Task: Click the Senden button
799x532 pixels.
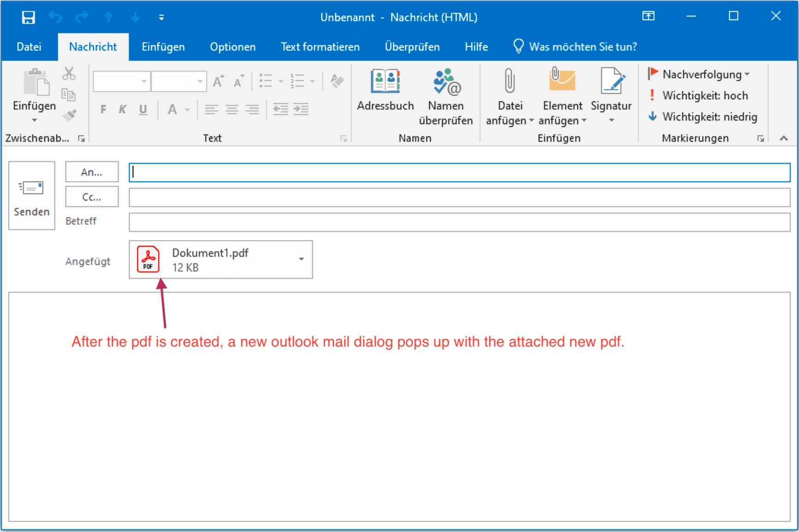Action: (x=32, y=196)
